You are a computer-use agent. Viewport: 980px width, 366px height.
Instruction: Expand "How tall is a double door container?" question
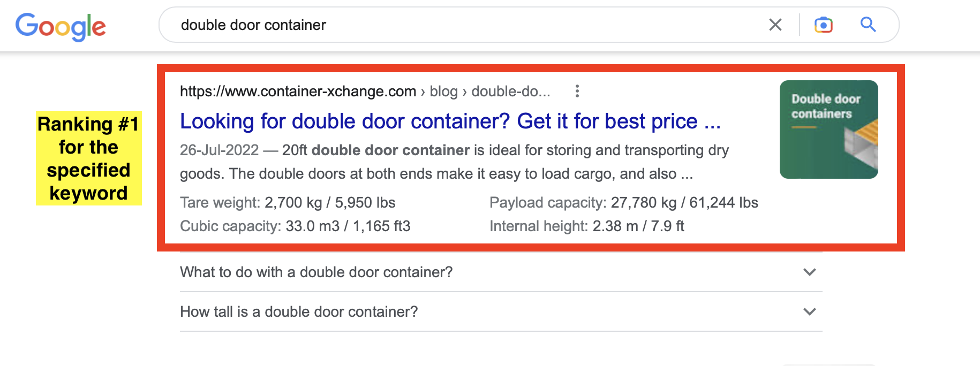pyautogui.click(x=299, y=312)
